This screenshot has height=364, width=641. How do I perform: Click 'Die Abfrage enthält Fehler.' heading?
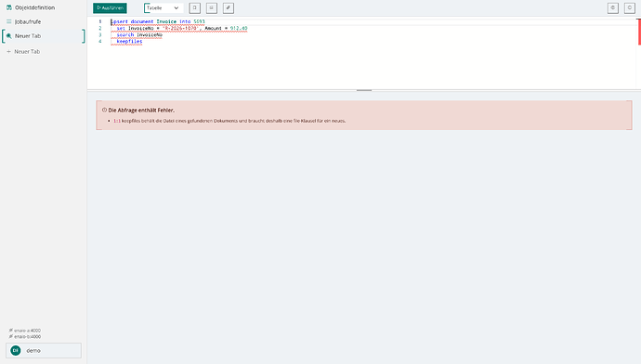pos(141,110)
